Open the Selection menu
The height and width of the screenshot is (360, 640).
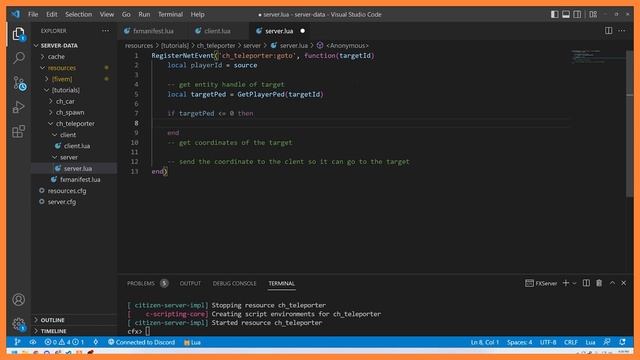78,14
